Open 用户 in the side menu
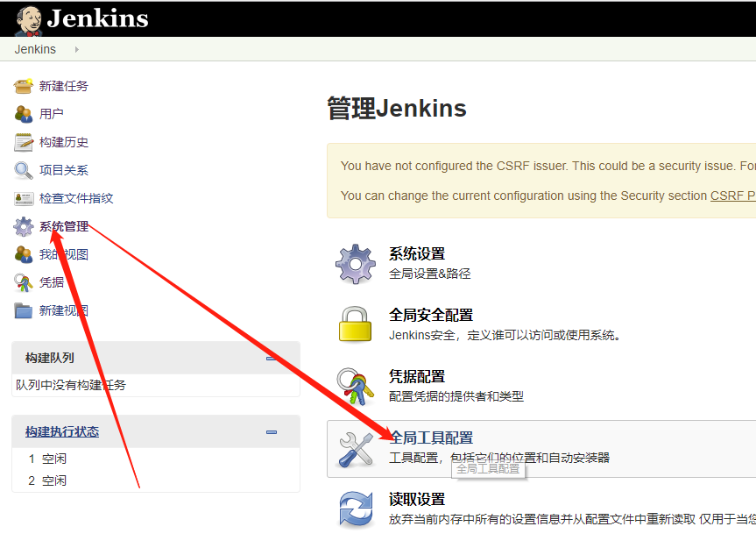The width and height of the screenshot is (756, 548). click(51, 114)
